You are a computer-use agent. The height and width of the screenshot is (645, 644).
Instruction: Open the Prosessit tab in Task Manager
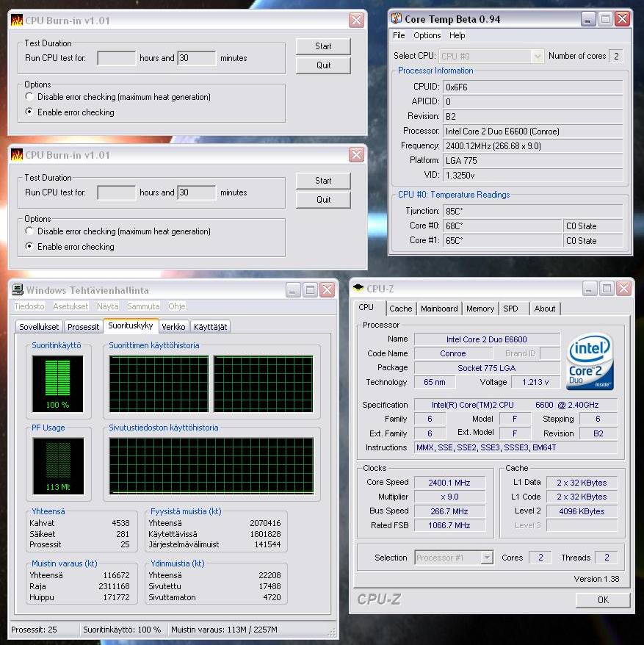tap(83, 327)
